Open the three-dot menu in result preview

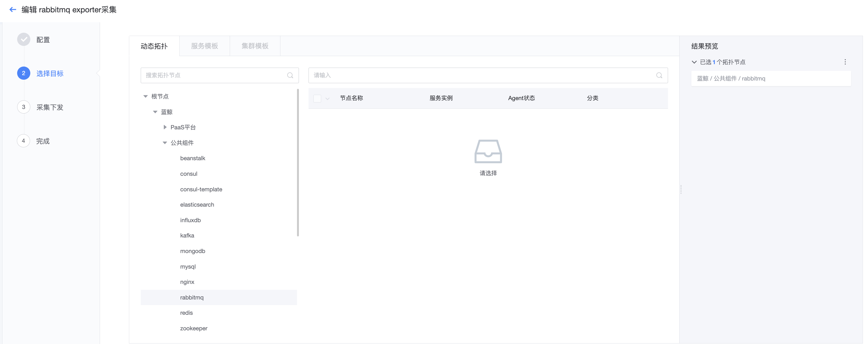(845, 62)
